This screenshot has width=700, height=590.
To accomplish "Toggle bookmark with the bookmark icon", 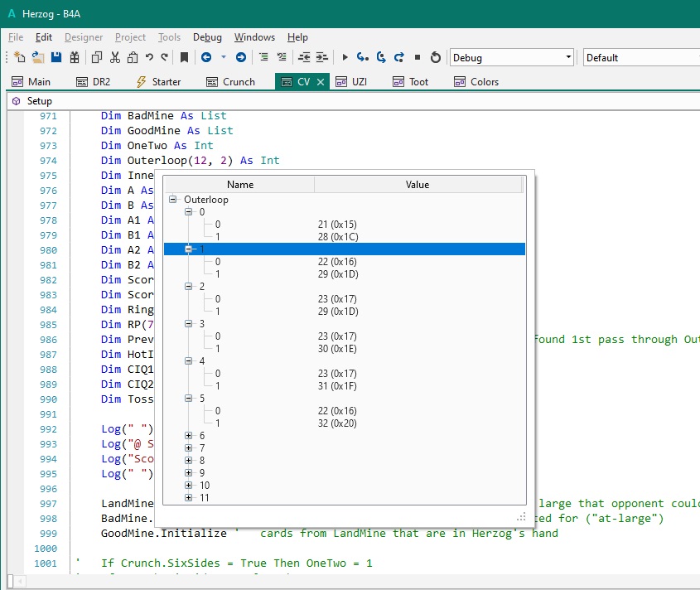I will pyautogui.click(x=184, y=57).
